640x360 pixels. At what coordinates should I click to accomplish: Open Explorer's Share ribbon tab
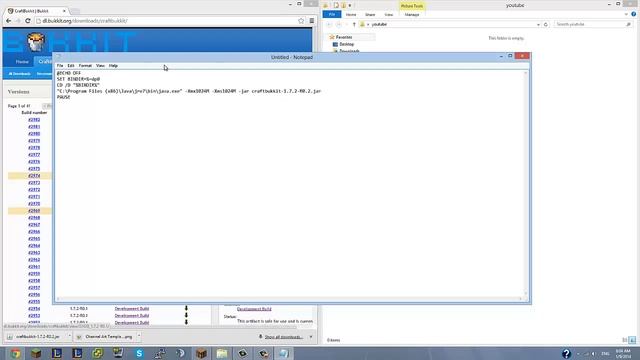tap(370, 14)
